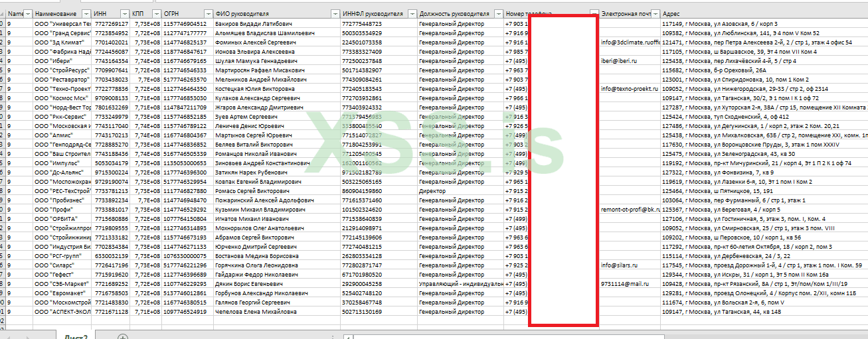The height and width of the screenshot is (339, 868).
Task: Select cell ООО "Импульс"
Action: (x=63, y=163)
